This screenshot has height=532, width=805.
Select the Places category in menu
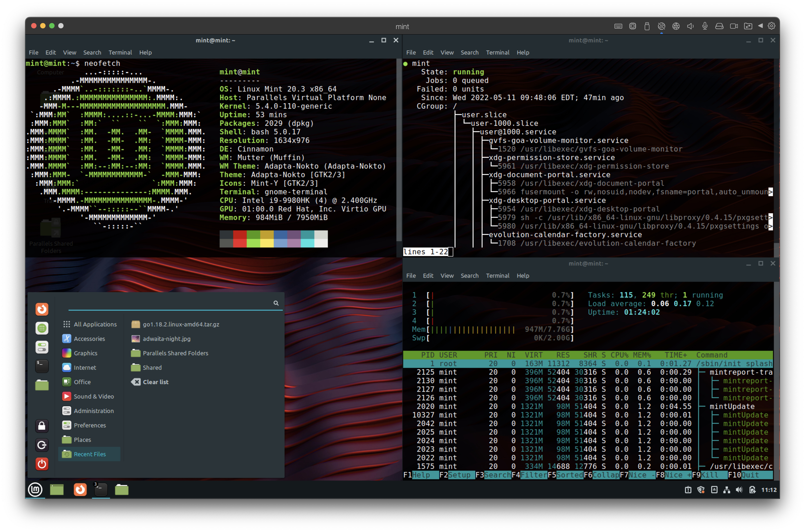pyautogui.click(x=90, y=439)
